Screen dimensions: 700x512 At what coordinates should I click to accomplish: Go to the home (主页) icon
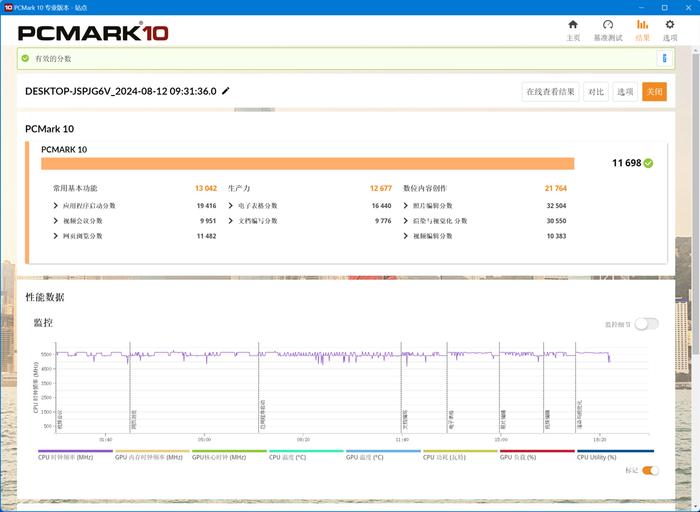click(x=573, y=25)
